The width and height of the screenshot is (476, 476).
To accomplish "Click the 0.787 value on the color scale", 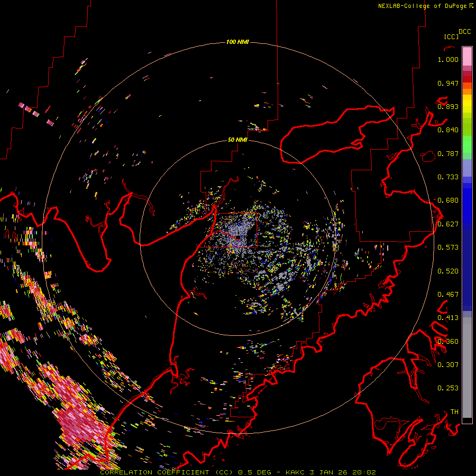I will 448,153.
